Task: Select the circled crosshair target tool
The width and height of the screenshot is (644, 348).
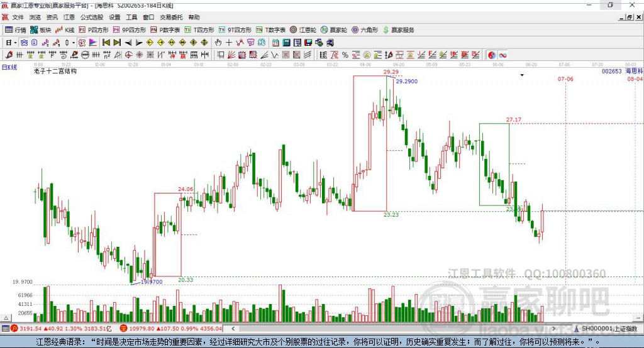Action: [128, 55]
